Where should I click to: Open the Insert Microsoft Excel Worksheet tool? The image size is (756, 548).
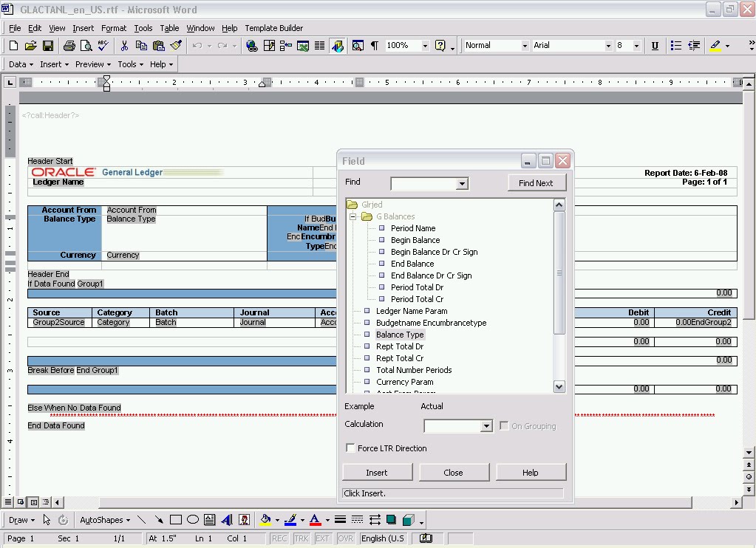[x=303, y=46]
